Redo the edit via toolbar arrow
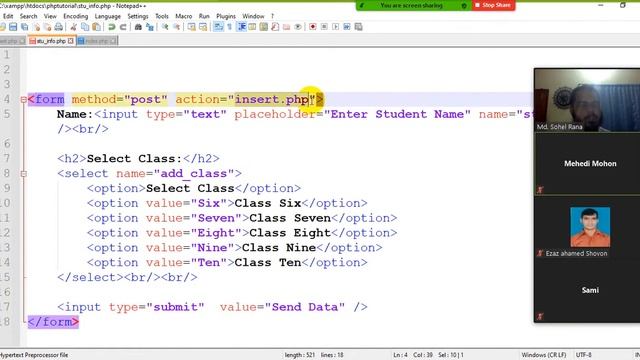 point(123,27)
